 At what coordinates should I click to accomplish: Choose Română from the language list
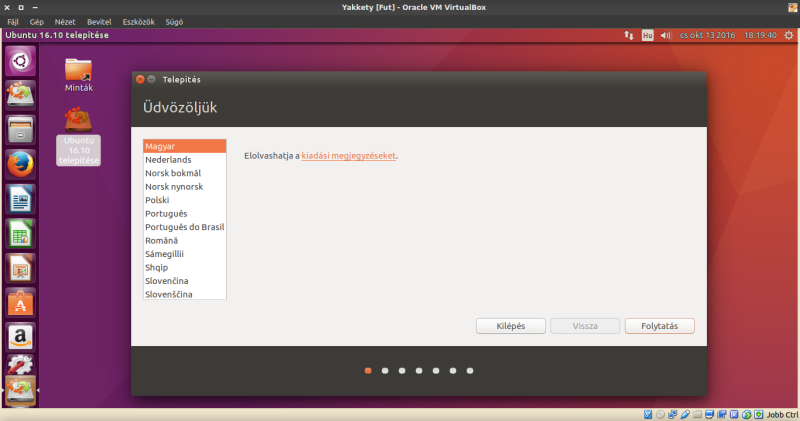click(x=161, y=241)
